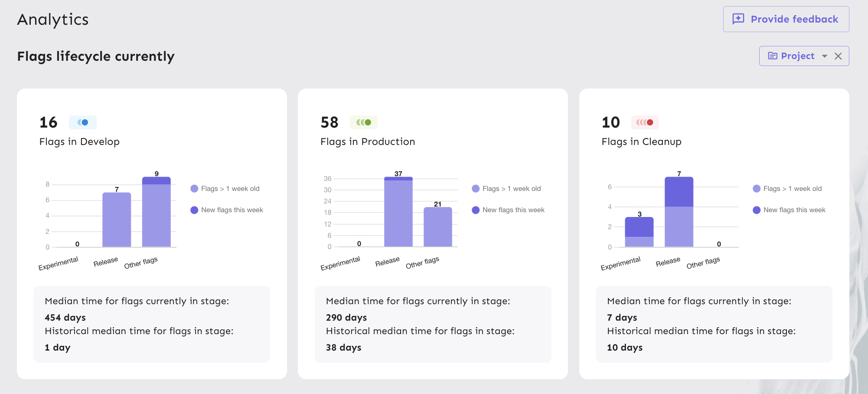This screenshot has width=868, height=394.
Task: Click the 'Analytics' page title
Action: click(x=53, y=19)
